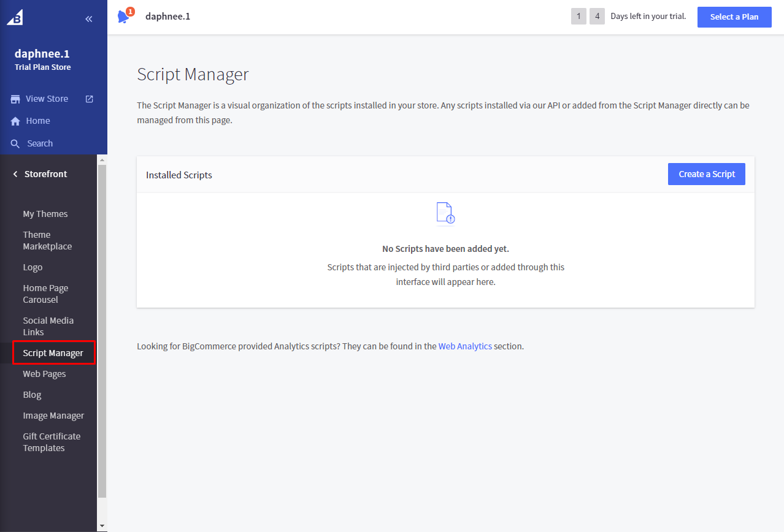Click the View Store link
The width and height of the screenshot is (784, 532).
click(47, 99)
